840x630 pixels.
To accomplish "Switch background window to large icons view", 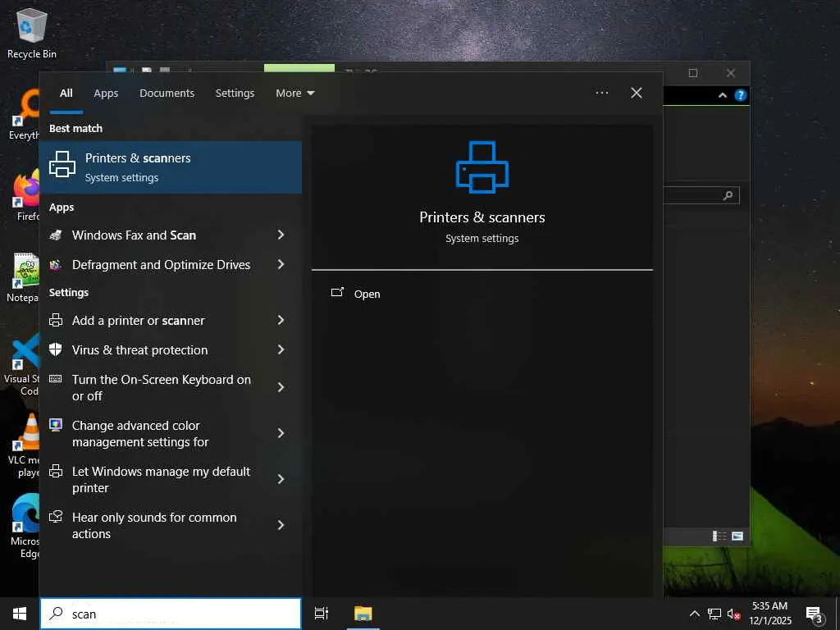I will (x=737, y=536).
